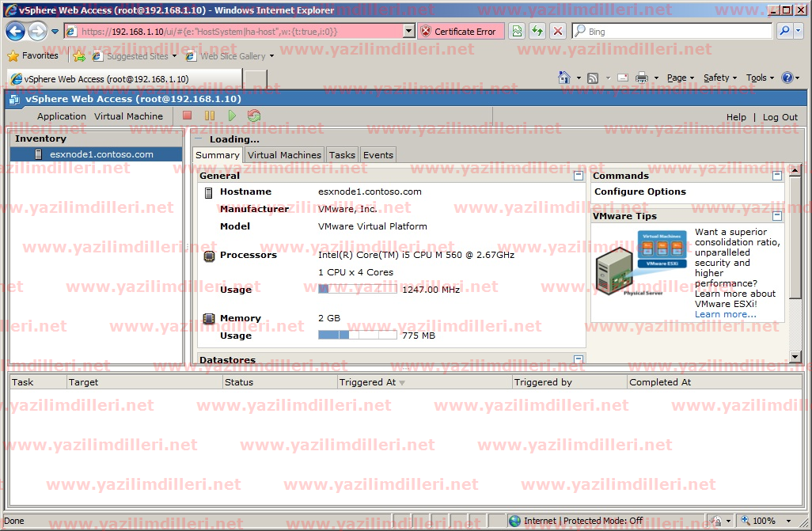Viewport: 812px width, 531px height.
Task: Click the green Power On (play) icon
Action: click(232, 116)
